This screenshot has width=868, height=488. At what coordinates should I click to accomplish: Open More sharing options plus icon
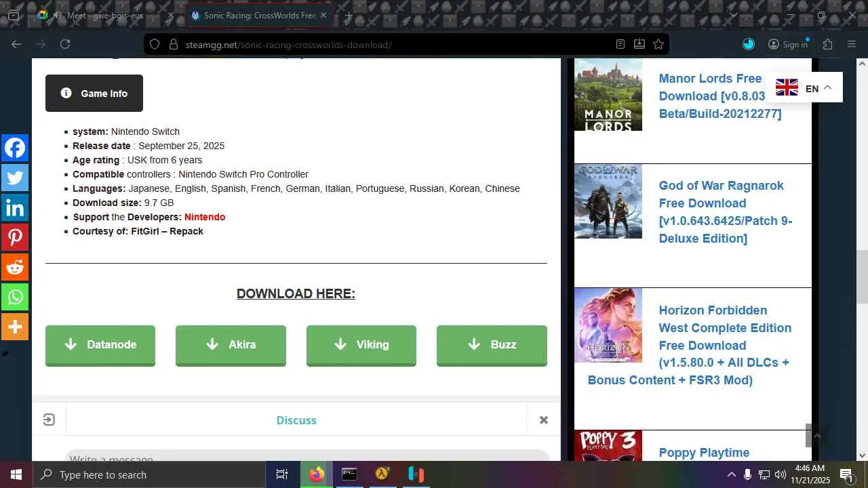click(14, 327)
